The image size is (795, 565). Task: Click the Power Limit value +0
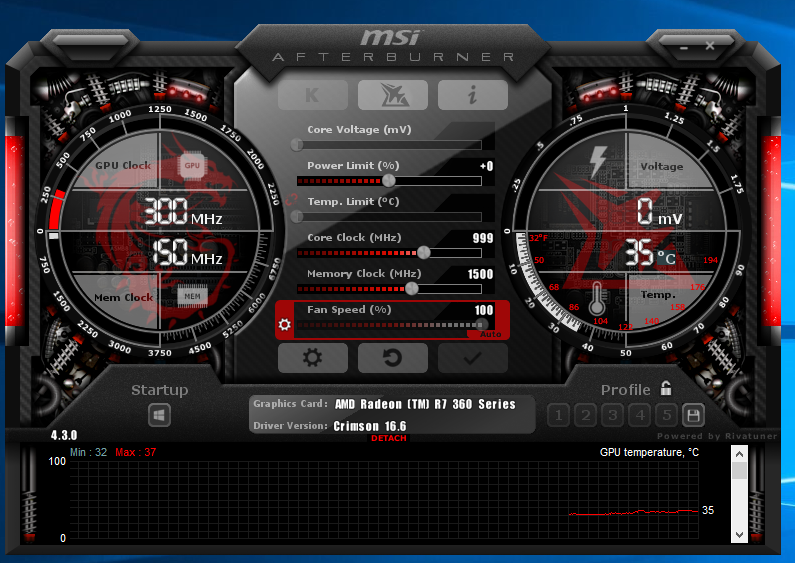[x=486, y=166]
